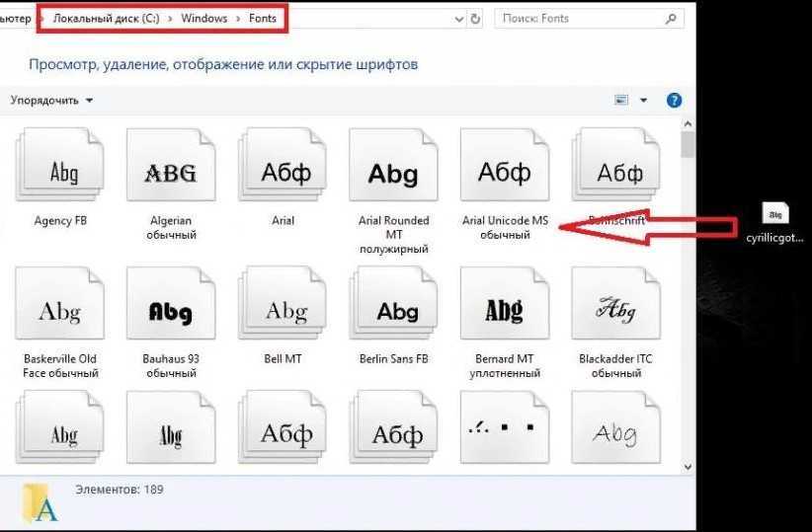Click the Windows breadcrumb segment

203,19
